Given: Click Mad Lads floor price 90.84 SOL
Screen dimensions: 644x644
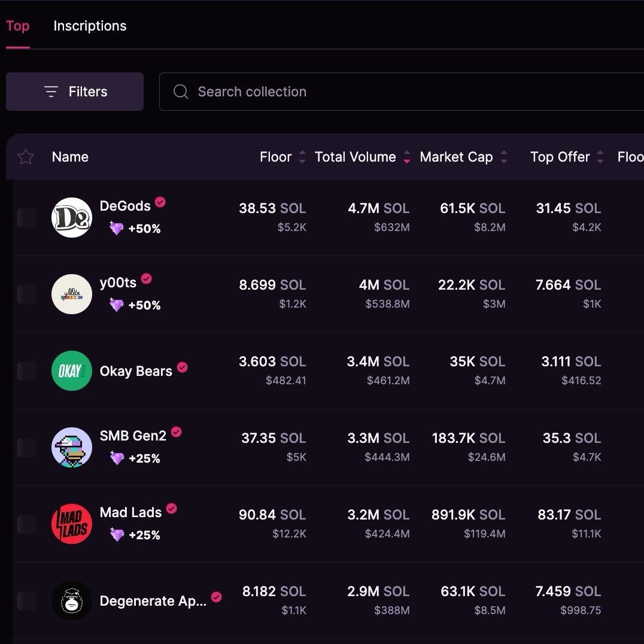Looking at the screenshot, I should click(x=272, y=515).
